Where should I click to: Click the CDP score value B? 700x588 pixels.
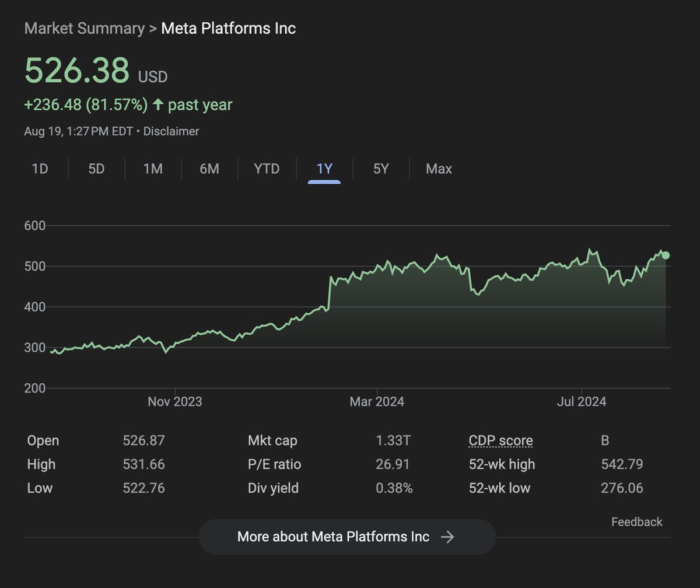coord(605,440)
